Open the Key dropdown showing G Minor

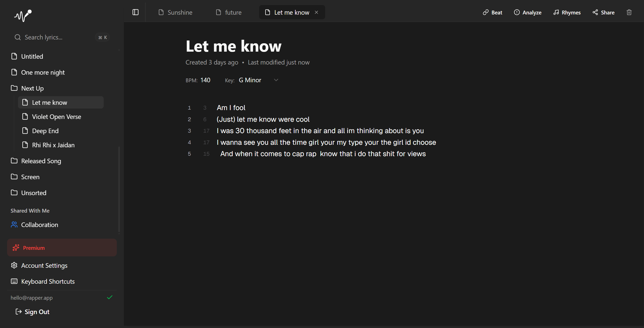tap(276, 80)
